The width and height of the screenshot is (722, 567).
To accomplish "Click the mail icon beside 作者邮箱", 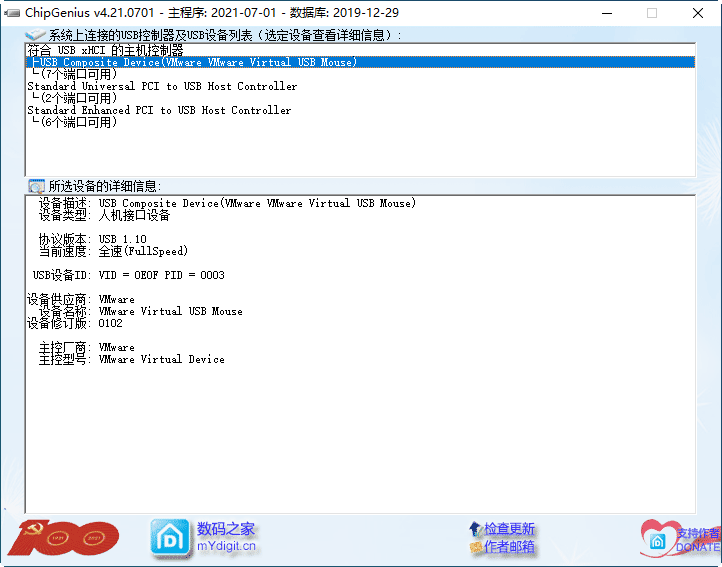I will click(476, 547).
